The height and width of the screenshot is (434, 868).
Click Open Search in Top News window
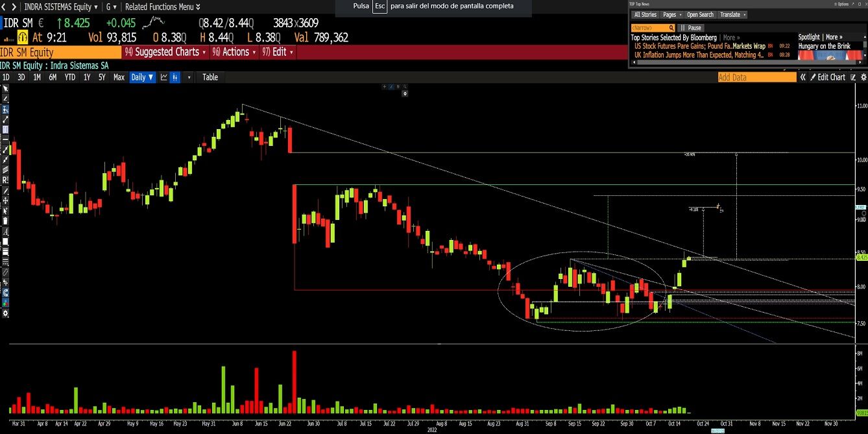point(701,14)
